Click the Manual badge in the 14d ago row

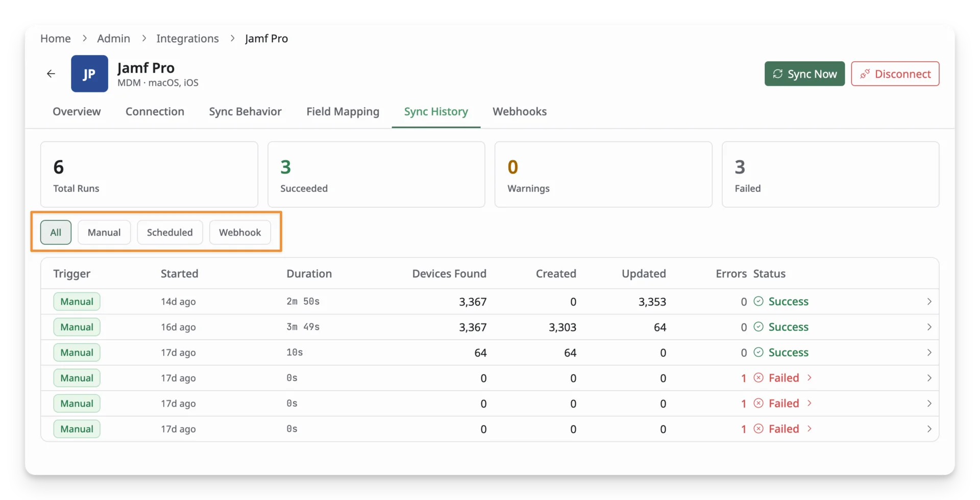pyautogui.click(x=77, y=301)
